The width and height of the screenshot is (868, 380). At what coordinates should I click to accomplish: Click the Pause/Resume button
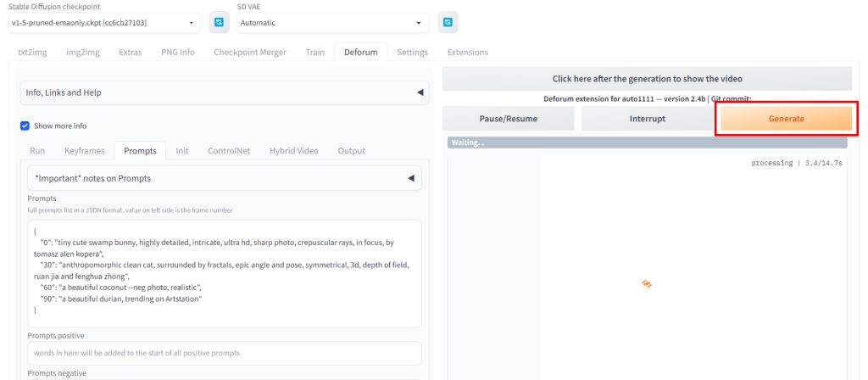[509, 119]
